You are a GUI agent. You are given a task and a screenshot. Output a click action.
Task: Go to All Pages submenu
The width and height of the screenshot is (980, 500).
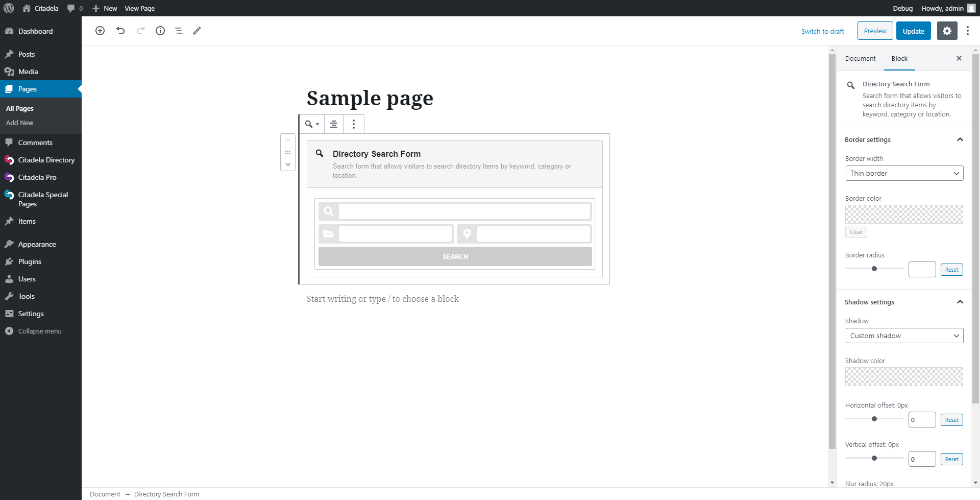(20, 108)
